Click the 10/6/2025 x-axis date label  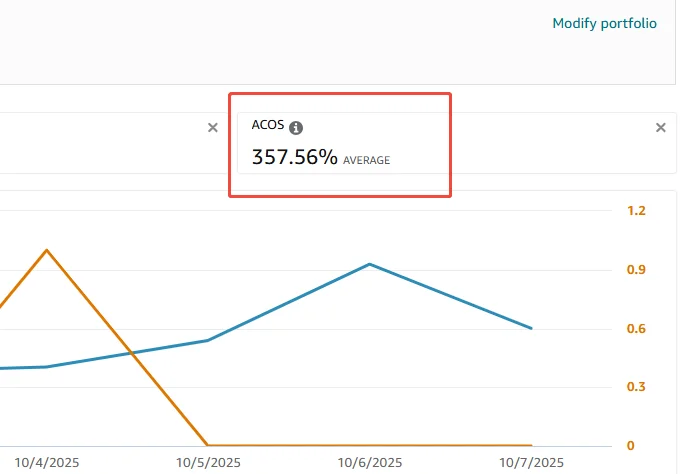(370, 463)
